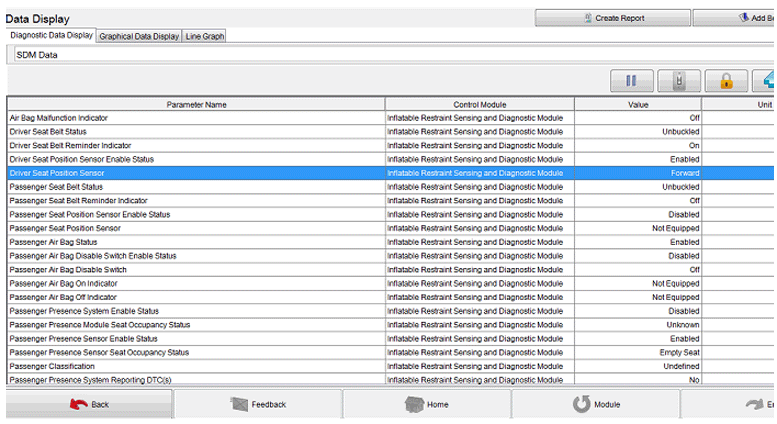
Task: Click the Create Report button
Action: coord(612,18)
